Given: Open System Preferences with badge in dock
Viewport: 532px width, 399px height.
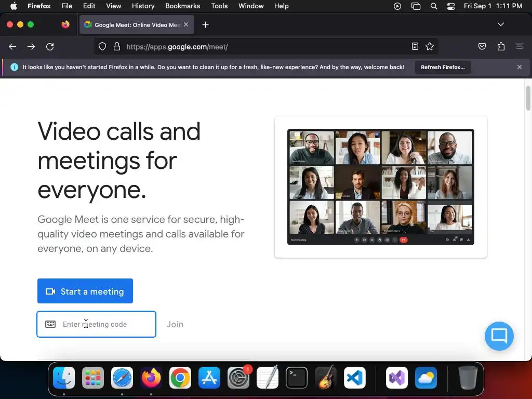Looking at the screenshot, I should tap(238, 378).
